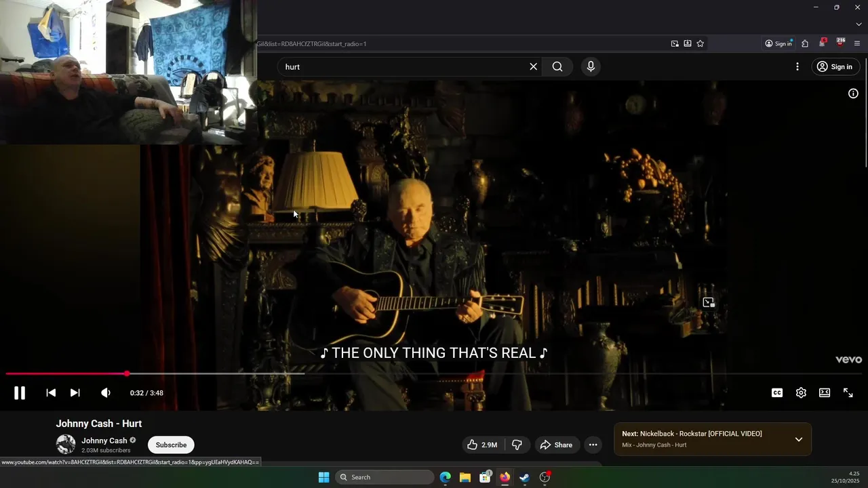Click the page vertical scrollbar
The height and width of the screenshot is (488, 868).
click(x=865, y=112)
